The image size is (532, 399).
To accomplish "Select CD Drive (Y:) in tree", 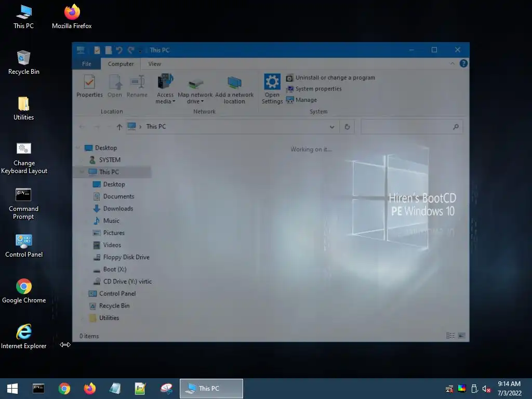I will coord(127,282).
